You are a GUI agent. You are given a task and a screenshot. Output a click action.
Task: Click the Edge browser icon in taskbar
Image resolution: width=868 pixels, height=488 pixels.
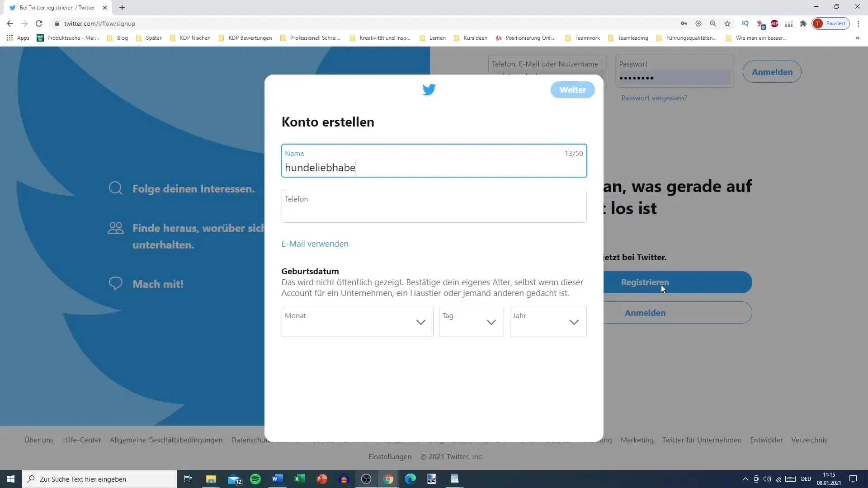410,479
